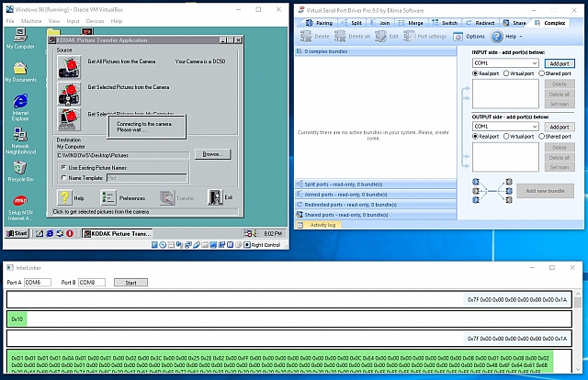This screenshot has width=588, height=380.
Task: Click the Exit door icon
Action: (215, 197)
